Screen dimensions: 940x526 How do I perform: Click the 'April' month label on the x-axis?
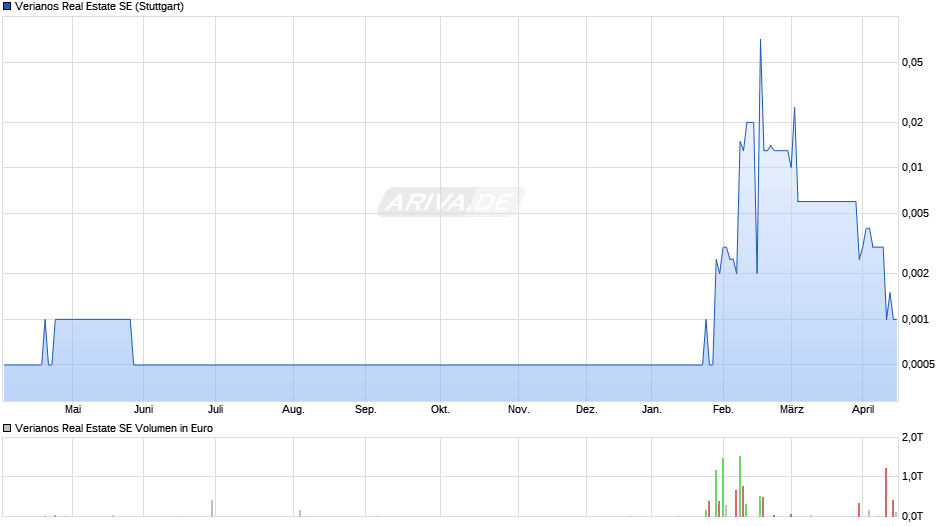(x=863, y=410)
